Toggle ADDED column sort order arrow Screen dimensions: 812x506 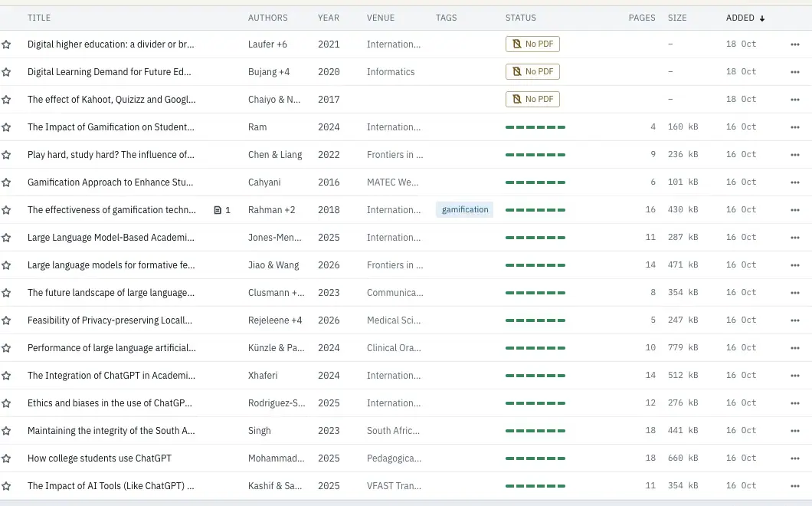pyautogui.click(x=761, y=18)
